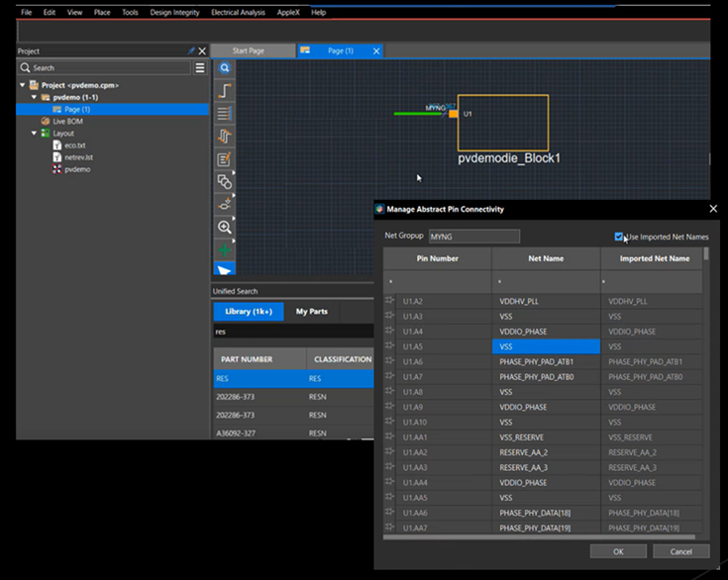Pin the Project panel
The width and height of the screenshot is (728, 580).
(190, 50)
